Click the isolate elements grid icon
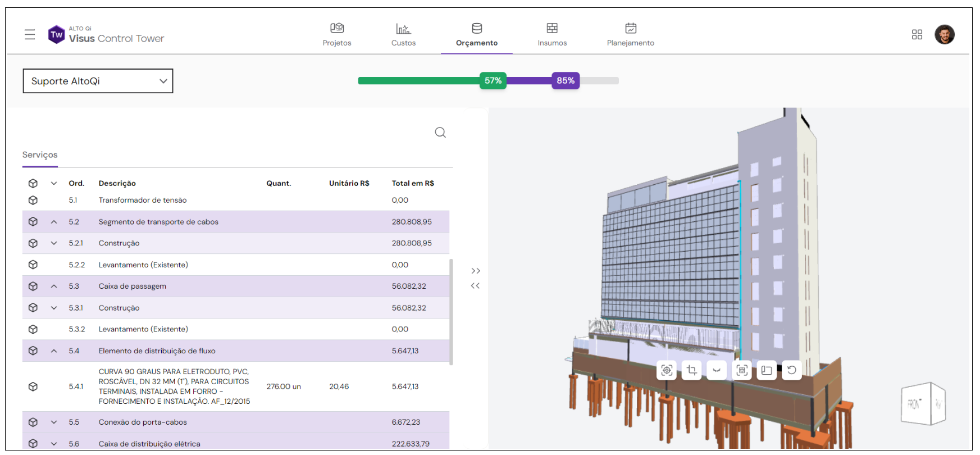The image size is (980, 455). click(x=742, y=370)
